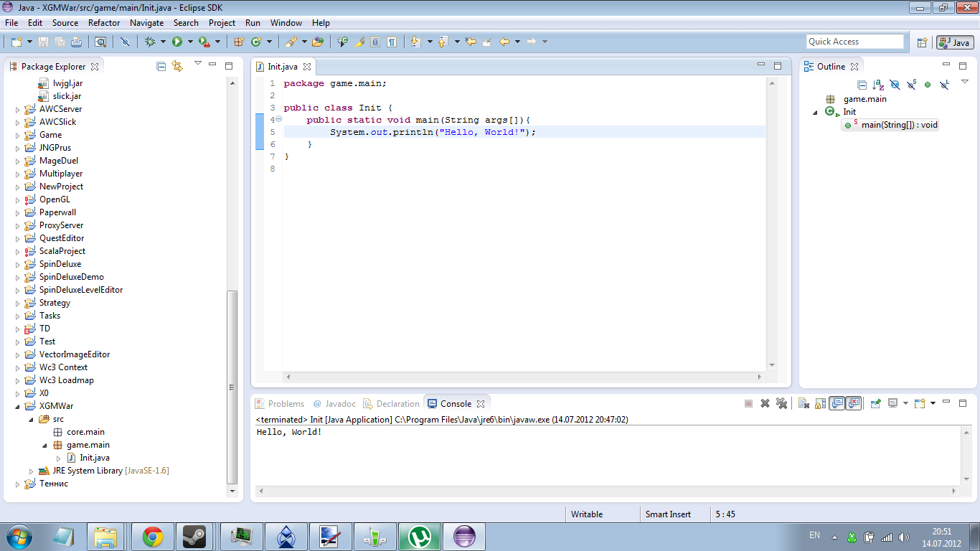Screen dimensions: 980x551
Task: Select Init.java in Package Explorer
Action: pyautogui.click(x=94, y=458)
